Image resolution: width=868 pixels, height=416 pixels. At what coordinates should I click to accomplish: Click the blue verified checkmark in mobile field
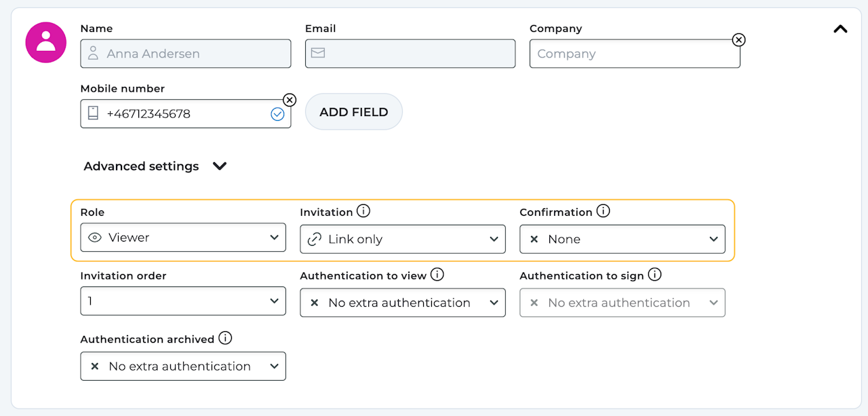coord(277,114)
